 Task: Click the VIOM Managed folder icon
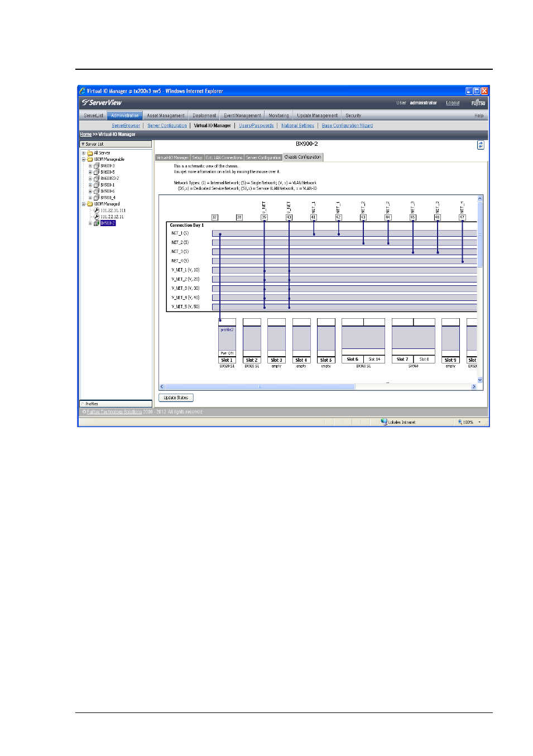tap(90, 204)
